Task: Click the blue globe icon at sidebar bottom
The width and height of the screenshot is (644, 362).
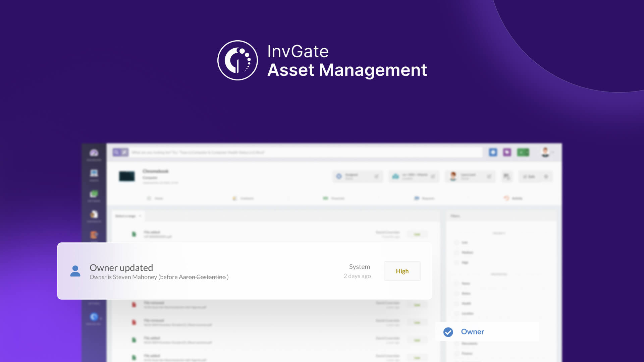Action: point(94,317)
